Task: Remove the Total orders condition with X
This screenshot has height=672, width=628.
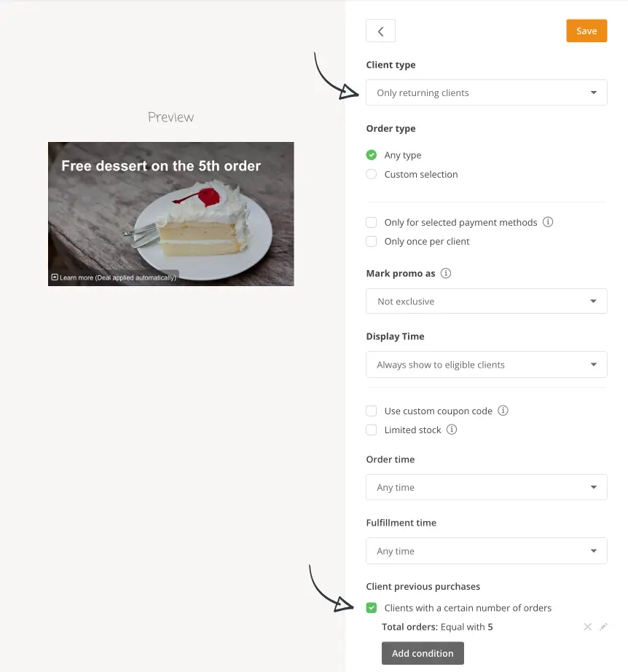Action: click(588, 627)
